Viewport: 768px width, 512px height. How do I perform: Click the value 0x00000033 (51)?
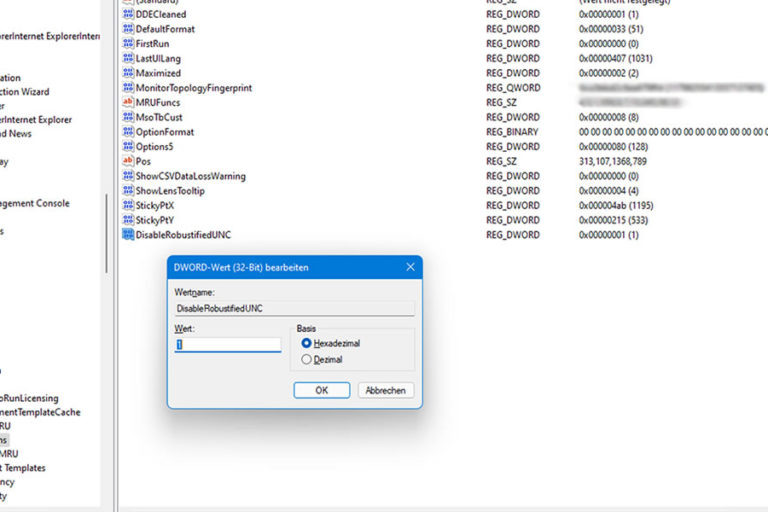611,29
